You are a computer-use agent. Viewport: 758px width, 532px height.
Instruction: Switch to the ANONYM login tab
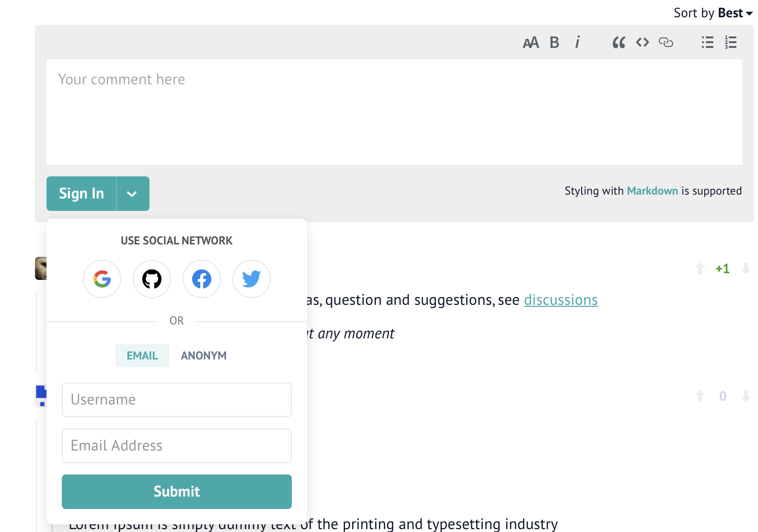pyautogui.click(x=204, y=356)
